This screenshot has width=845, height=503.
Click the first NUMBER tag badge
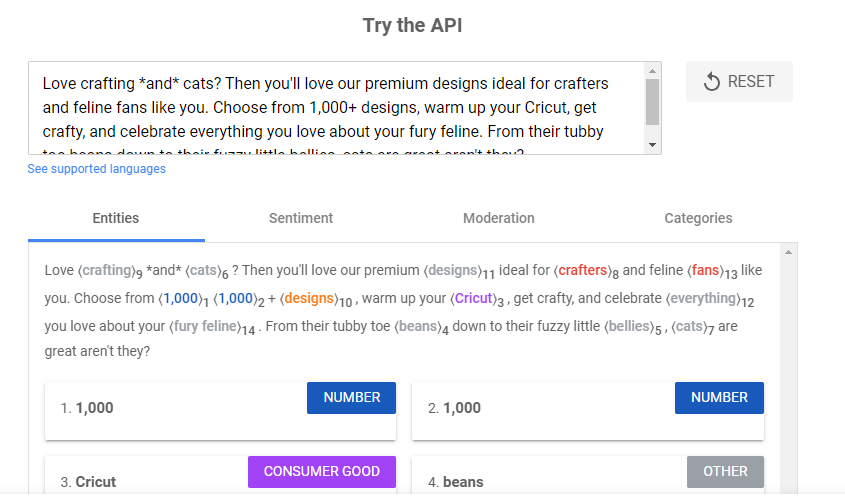coord(351,398)
